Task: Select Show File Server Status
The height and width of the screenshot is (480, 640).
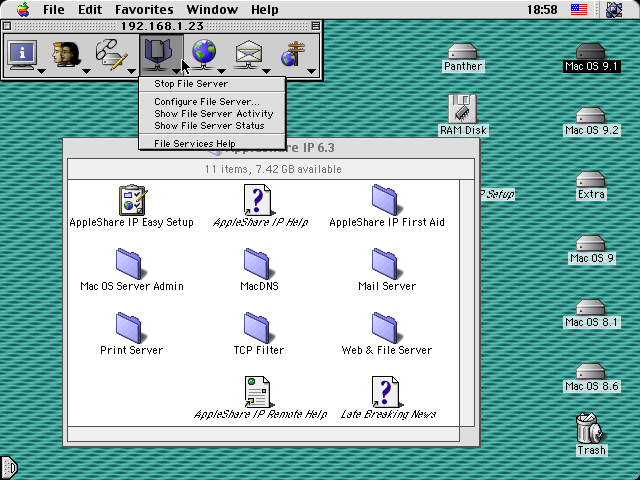Action: coord(212,126)
